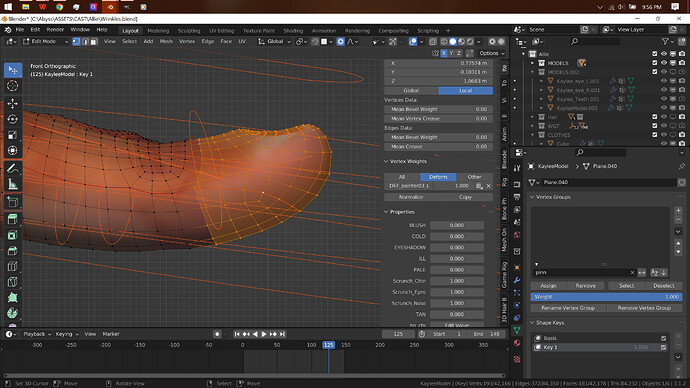Open the Global transform orientation dropdown
Image resolution: width=690 pixels, height=388 pixels.
(275, 41)
